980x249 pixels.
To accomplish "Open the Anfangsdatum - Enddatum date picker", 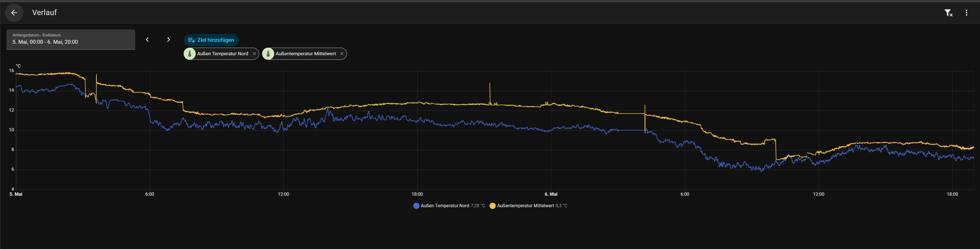I will 71,40.
